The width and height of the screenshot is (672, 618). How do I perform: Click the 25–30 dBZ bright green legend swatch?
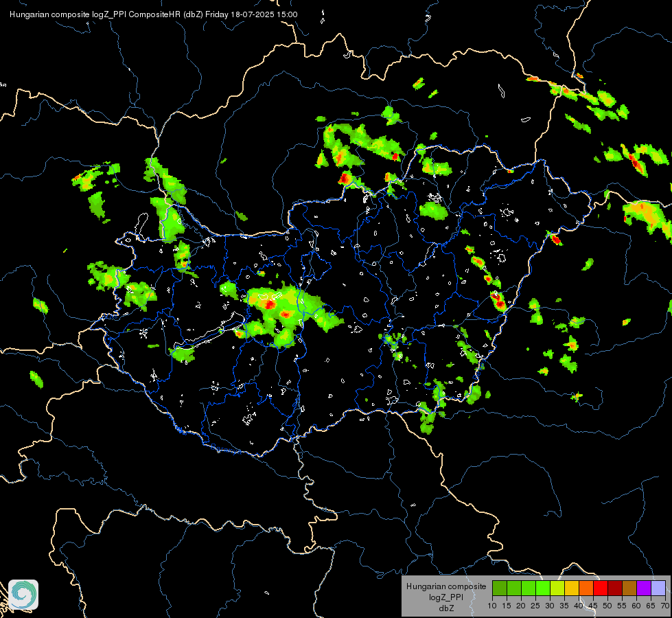543,588
